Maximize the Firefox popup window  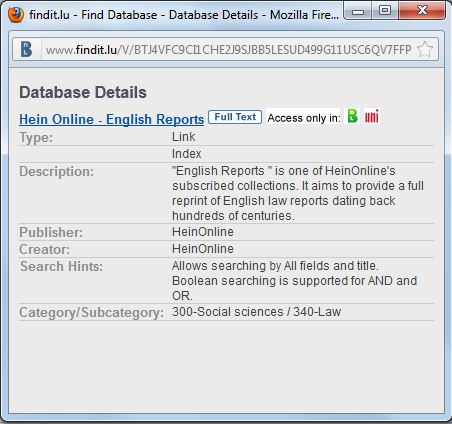[x=385, y=11]
